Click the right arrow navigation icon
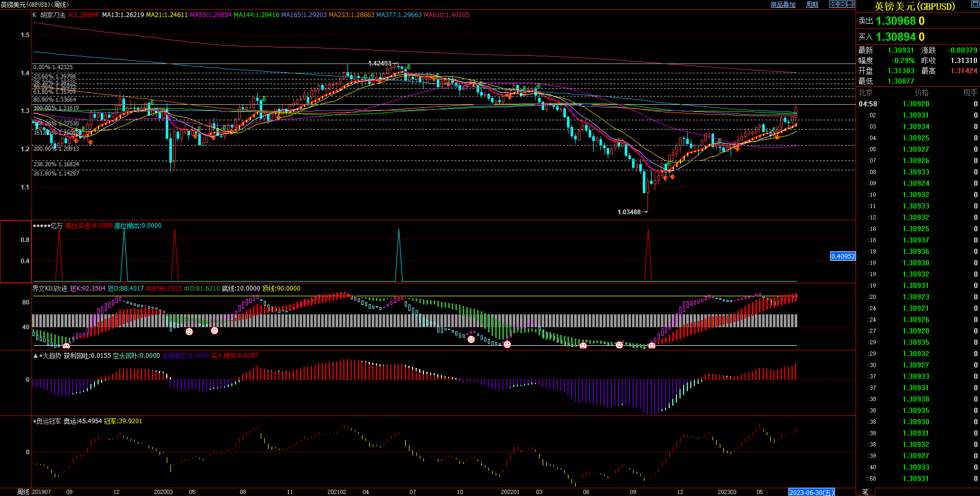 click(x=842, y=4)
